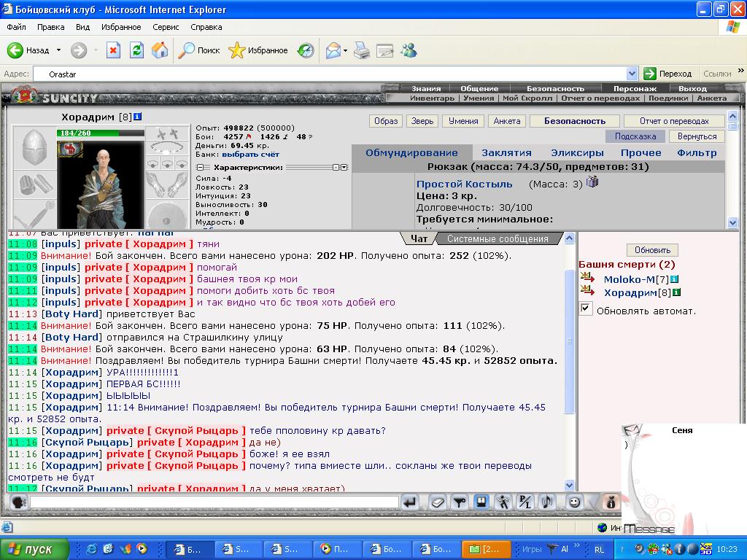Click the smiley emoticon icon in chat bar
Viewport: 747px width, 560px height.
pos(574,502)
